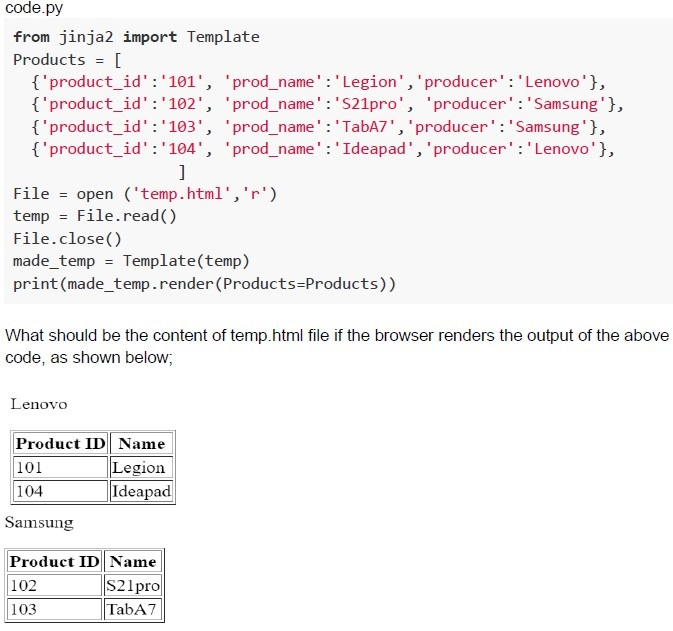The height and width of the screenshot is (631, 673).
Task: Click the Lenovo heading above first table
Action: coord(39,404)
